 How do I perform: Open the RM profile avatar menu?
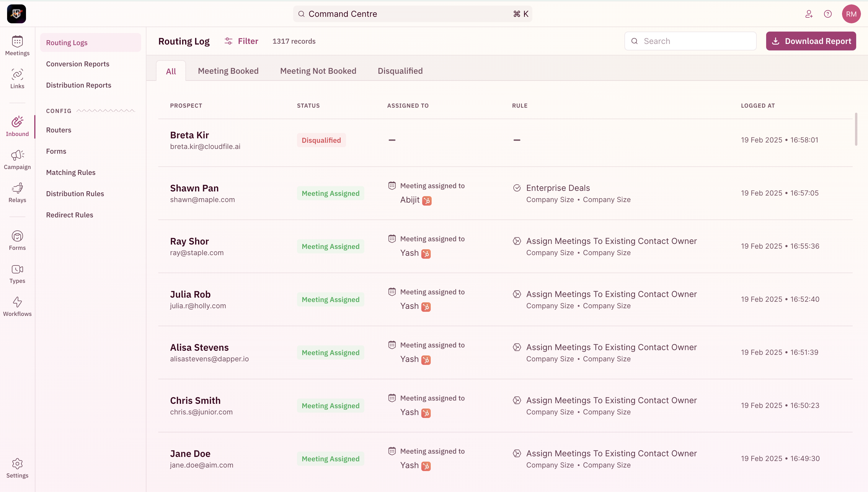pyautogui.click(x=851, y=14)
